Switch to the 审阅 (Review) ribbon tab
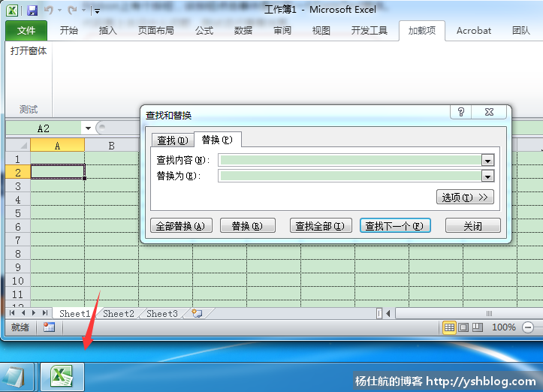Screen dimensions: 543x392 click(x=282, y=31)
